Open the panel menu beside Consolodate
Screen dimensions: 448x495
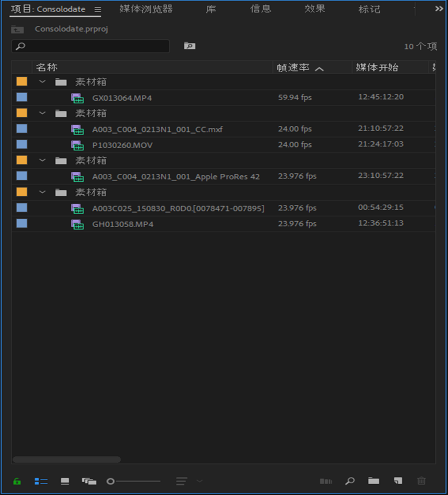[x=97, y=10]
